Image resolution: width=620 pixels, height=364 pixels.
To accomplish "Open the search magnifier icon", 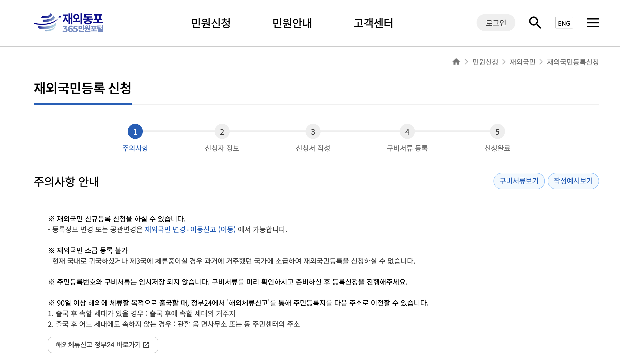I will tap(535, 23).
